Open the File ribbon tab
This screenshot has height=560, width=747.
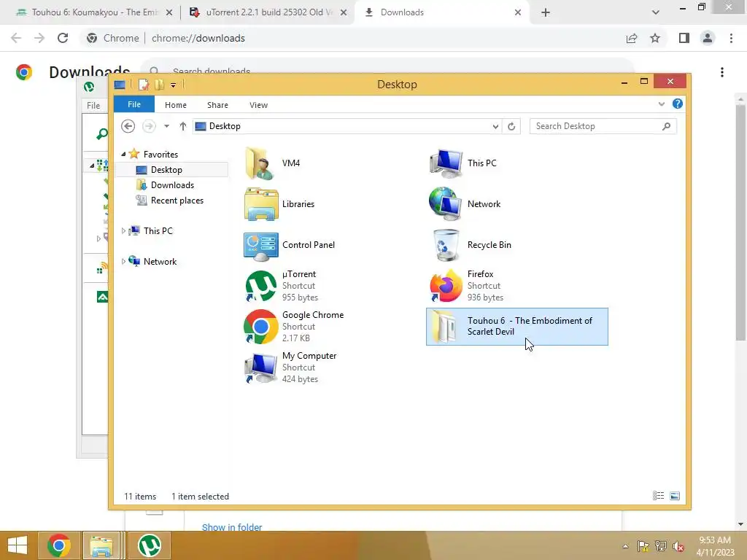pos(134,104)
